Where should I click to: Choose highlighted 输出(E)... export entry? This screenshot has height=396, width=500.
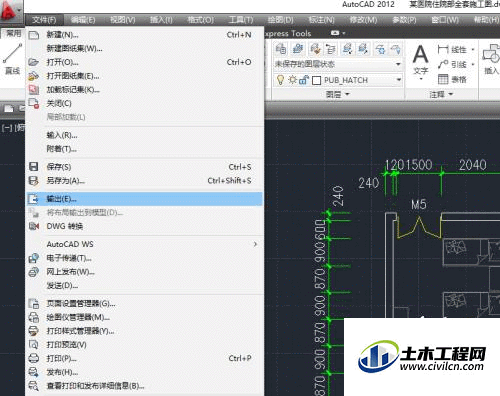pos(144,199)
